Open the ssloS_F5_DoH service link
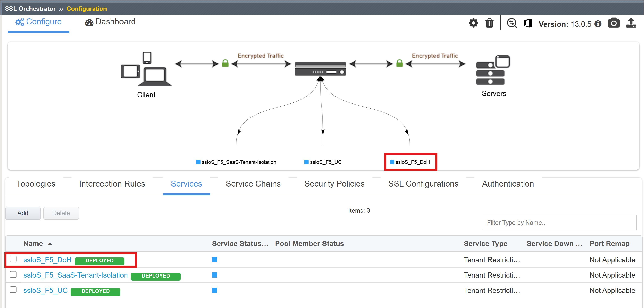Screen dimensions: 644x308 coord(48,260)
